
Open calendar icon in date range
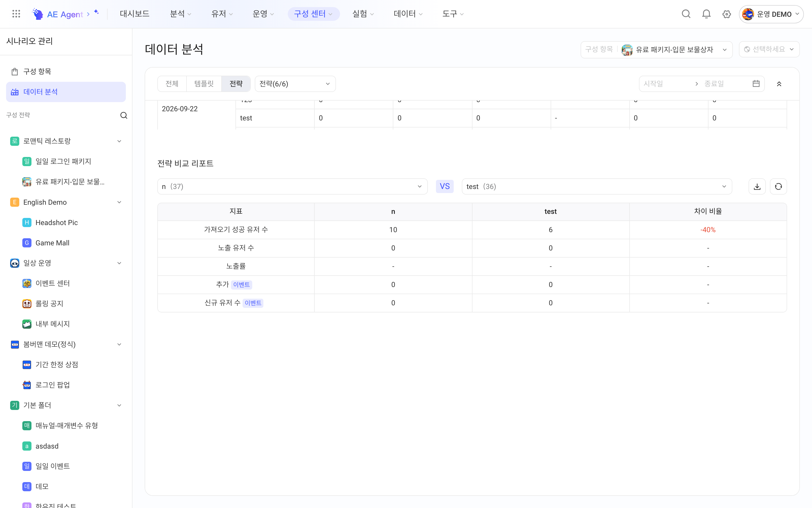pyautogui.click(x=756, y=83)
